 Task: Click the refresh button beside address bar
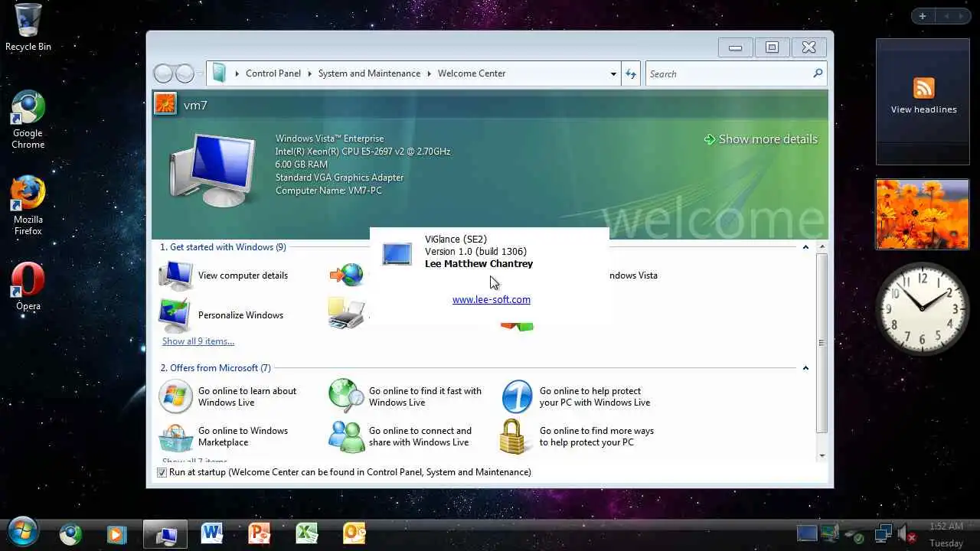[x=630, y=73]
